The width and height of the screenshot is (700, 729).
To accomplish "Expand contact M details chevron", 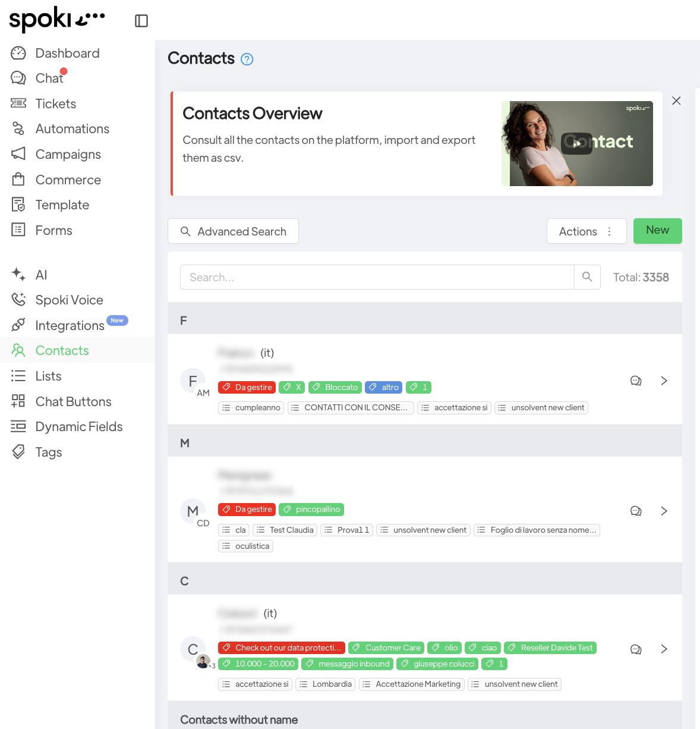I will click(x=664, y=511).
